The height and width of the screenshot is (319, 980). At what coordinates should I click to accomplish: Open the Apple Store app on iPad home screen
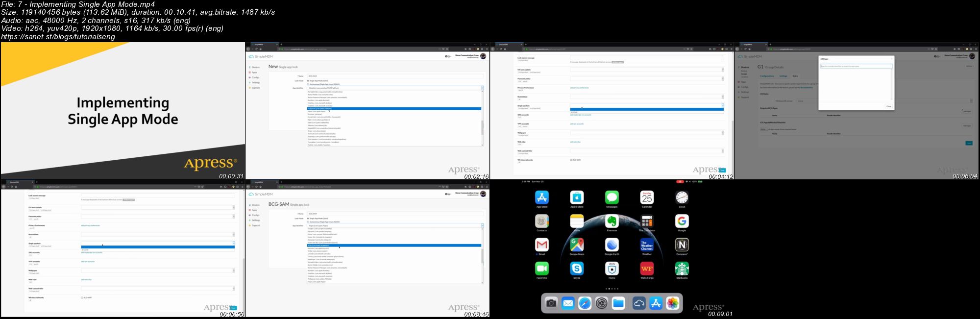[x=577, y=197]
